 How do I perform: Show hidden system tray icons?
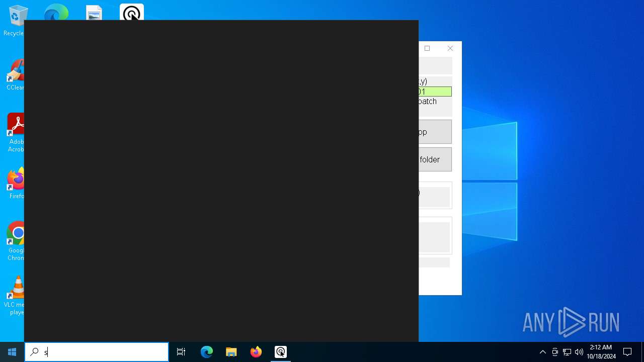coord(542,352)
